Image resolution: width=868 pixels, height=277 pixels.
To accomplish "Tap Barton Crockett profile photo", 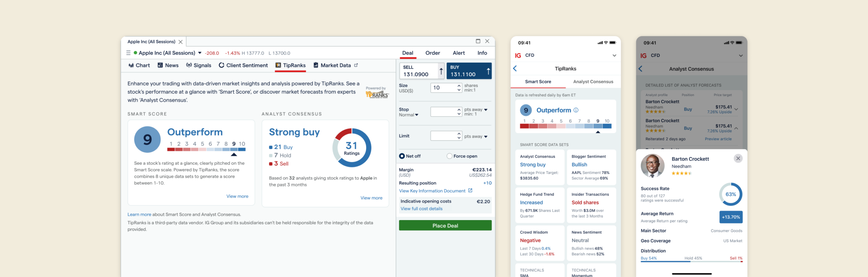I will coord(653,166).
